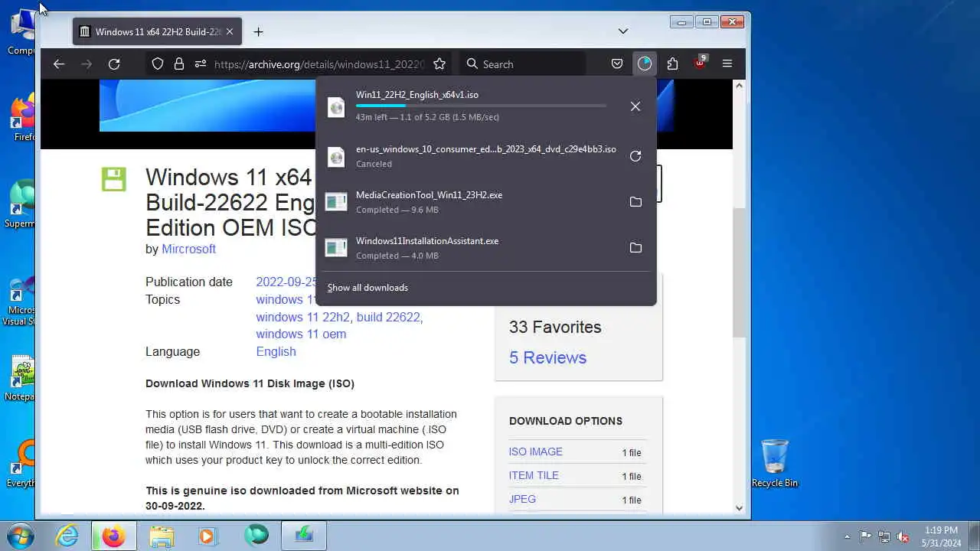Viewport: 980px width, 551px height.
Task: Click the page scrollbar down arrow
Action: coord(739,507)
